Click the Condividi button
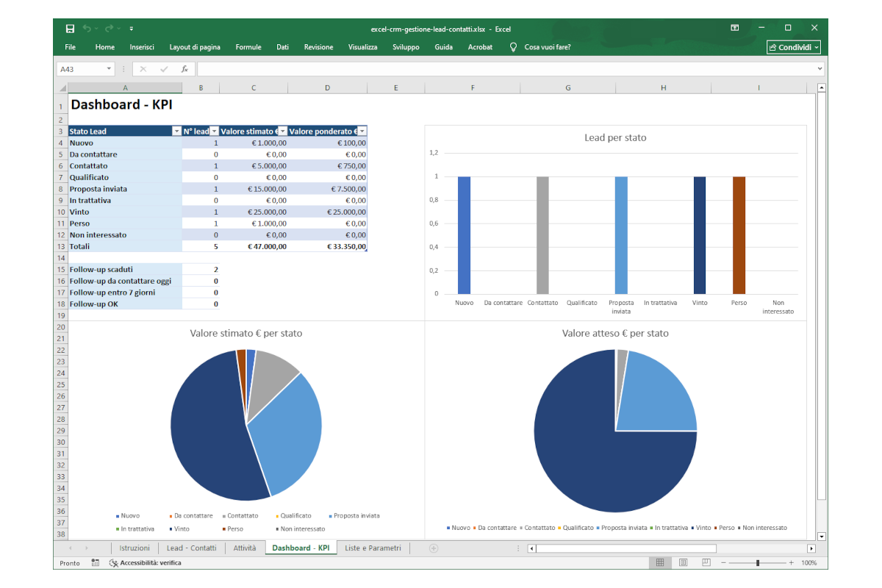Viewport: 882px width, 588px height. [794, 47]
